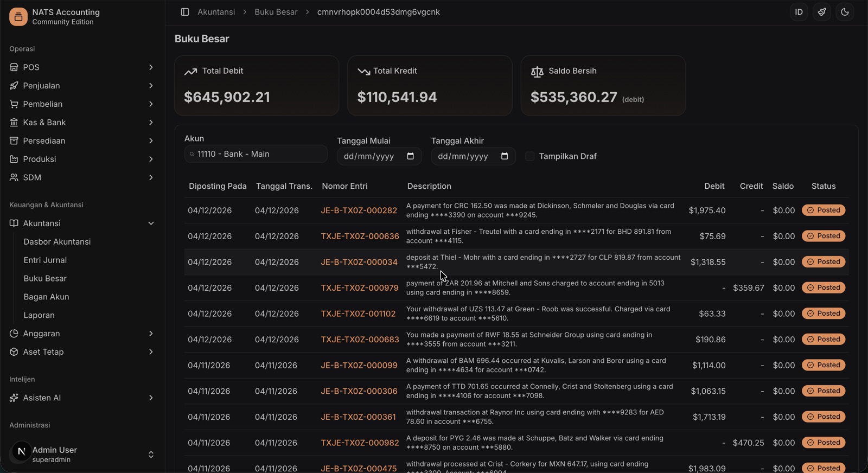The height and width of the screenshot is (473, 868).
Task: Open journal entry TXJE-TX0Z-001102
Action: click(358, 314)
